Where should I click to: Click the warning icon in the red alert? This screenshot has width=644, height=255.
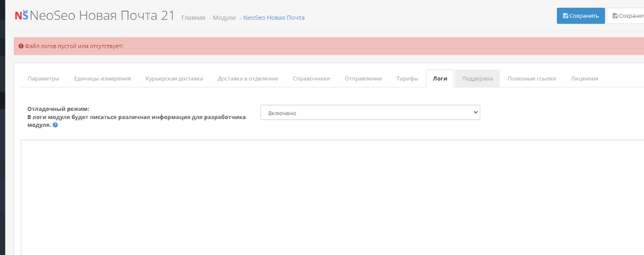(21, 46)
